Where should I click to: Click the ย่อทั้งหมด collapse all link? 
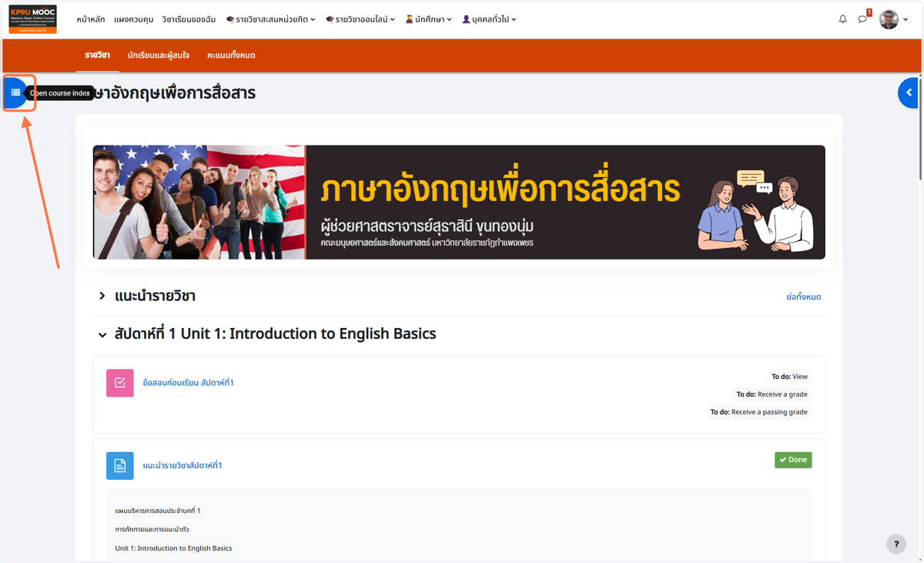coord(803,297)
